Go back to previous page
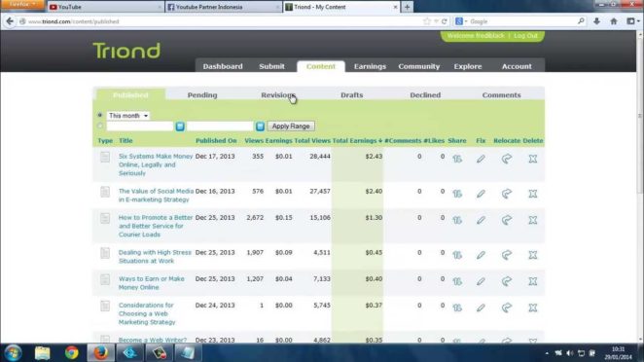The width and height of the screenshot is (644, 362). 10,21
